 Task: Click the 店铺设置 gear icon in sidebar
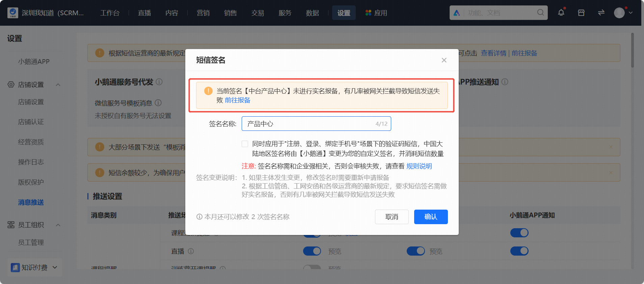click(11, 85)
